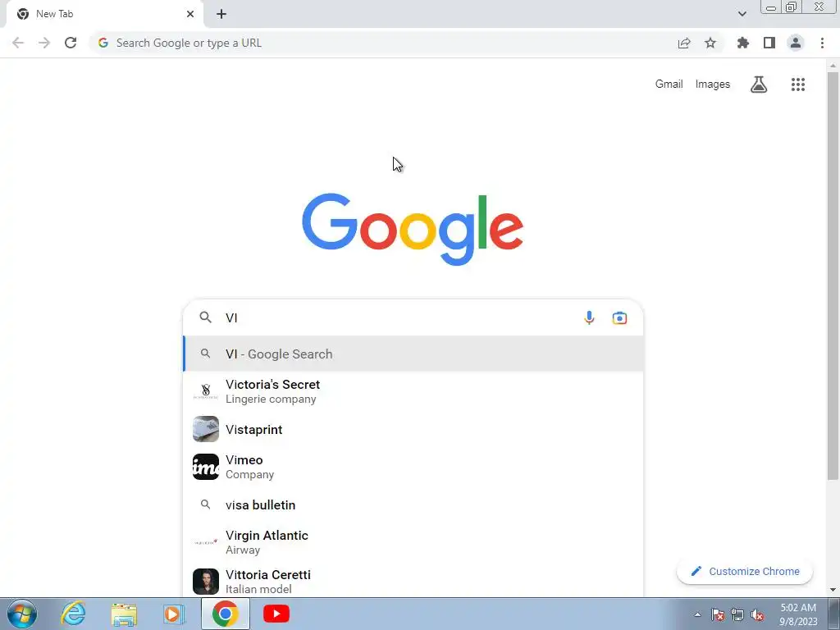
Task: Select the Victoria's Secret suggestion
Action: coord(413,391)
